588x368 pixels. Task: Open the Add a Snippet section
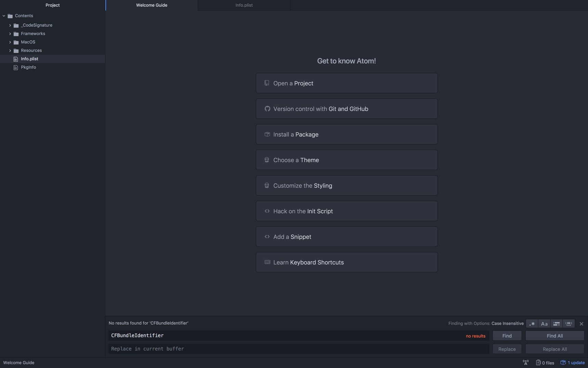click(347, 237)
